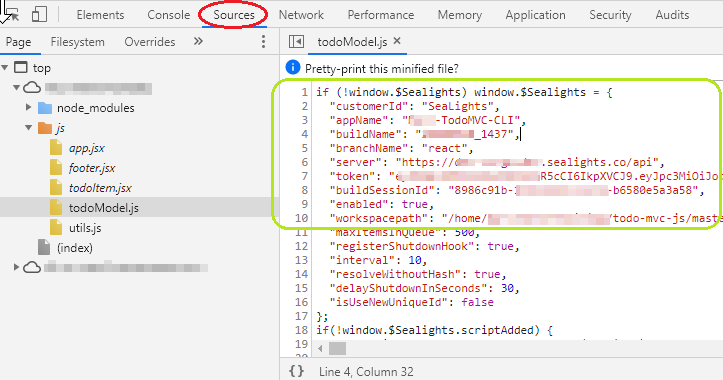
Task: Click line number 9 in gutter
Action: 304,204
